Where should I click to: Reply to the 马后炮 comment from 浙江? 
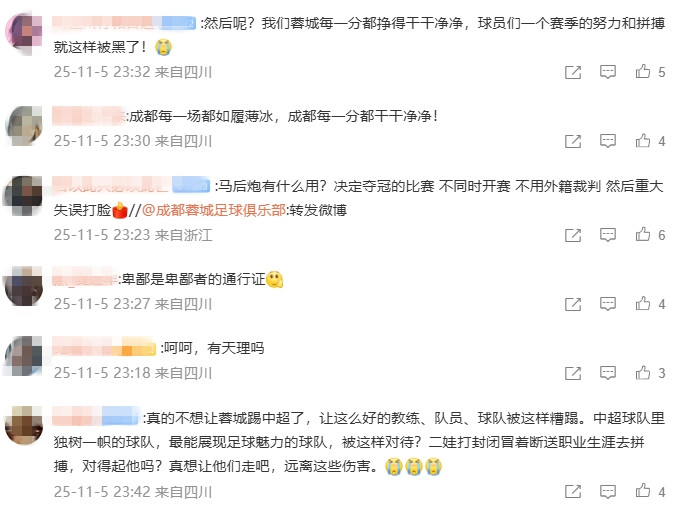(x=608, y=235)
